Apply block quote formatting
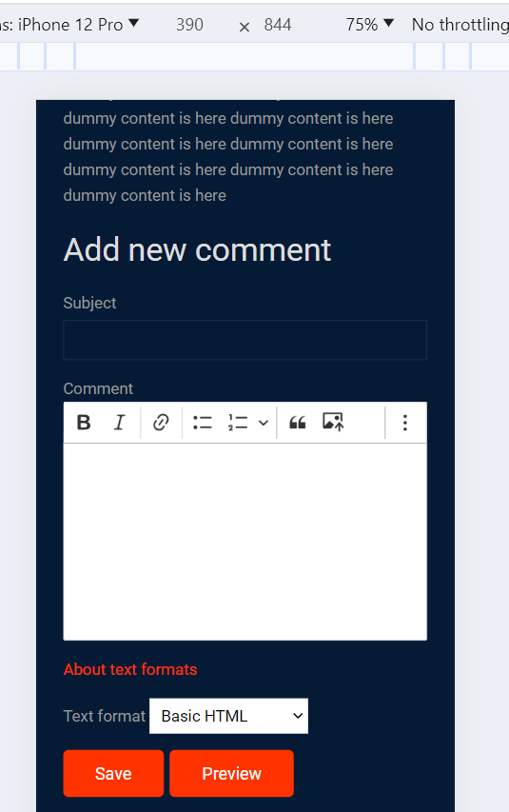The width and height of the screenshot is (509, 812). 297,423
